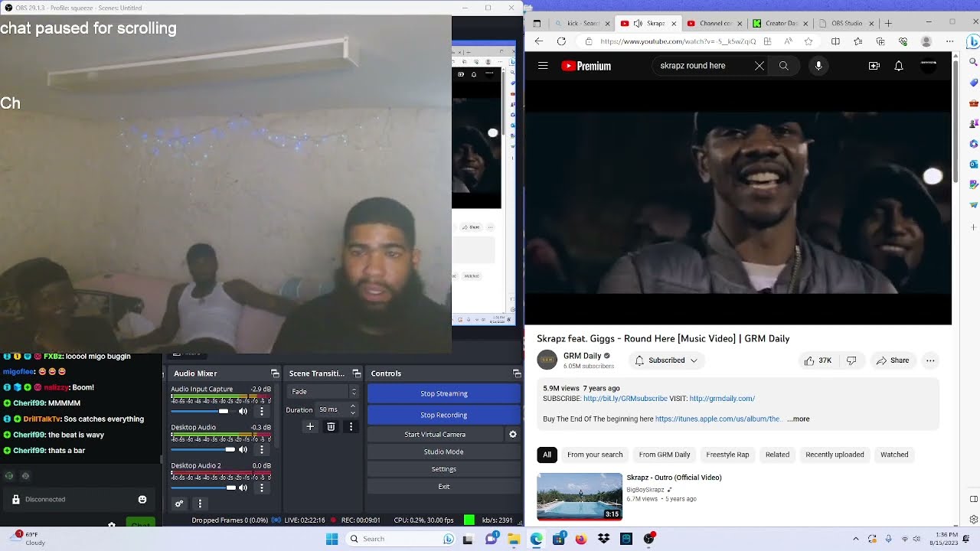Refresh the YouTube page
This screenshot has height=551, width=980.
click(561, 41)
